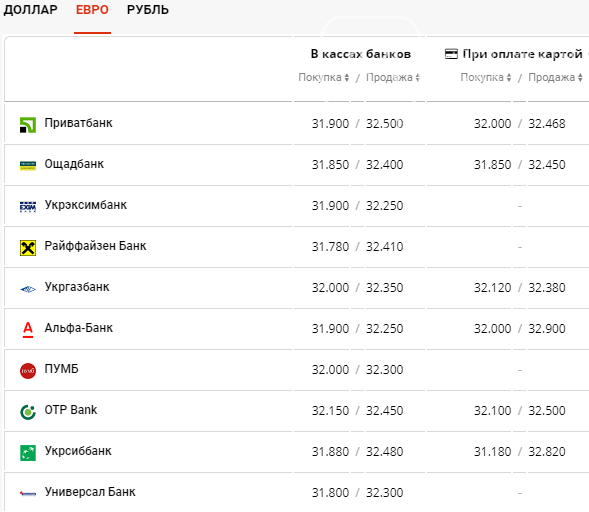Sort by Покупка under При оплате картой
This screenshot has height=512, width=589.
[x=486, y=77]
